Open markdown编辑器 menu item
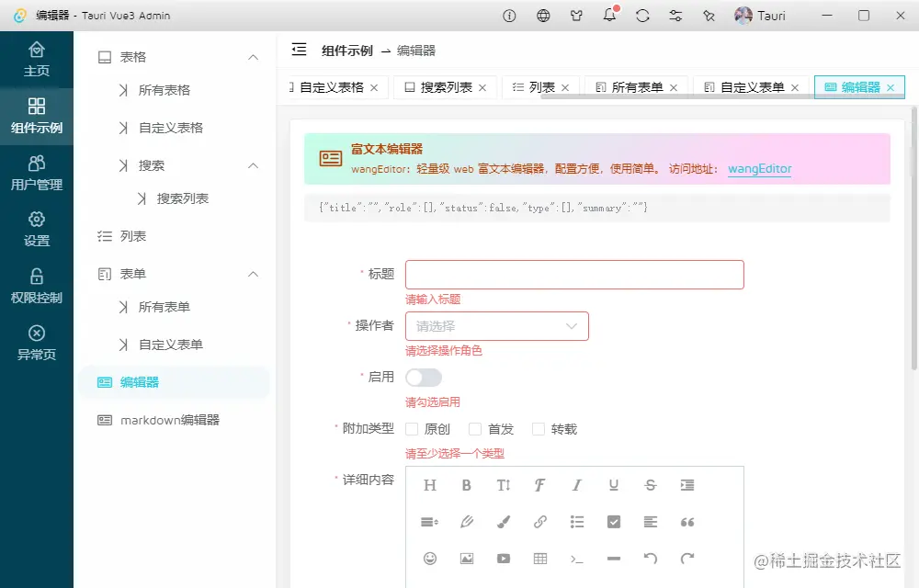The image size is (919, 588). pos(174,420)
